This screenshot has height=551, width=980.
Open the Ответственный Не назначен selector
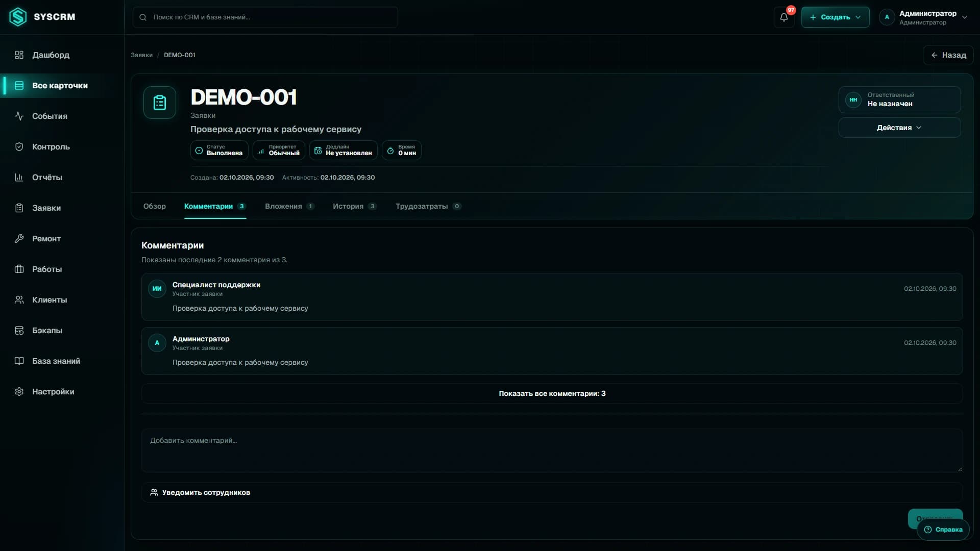899,99
